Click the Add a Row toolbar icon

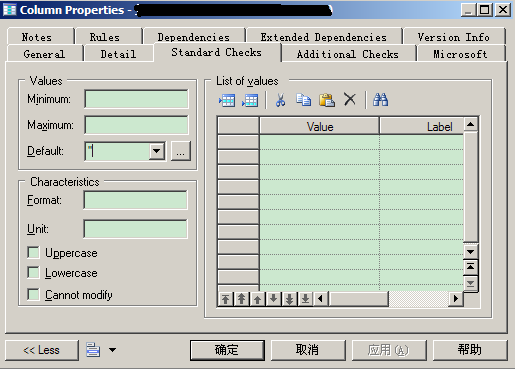tap(250, 100)
